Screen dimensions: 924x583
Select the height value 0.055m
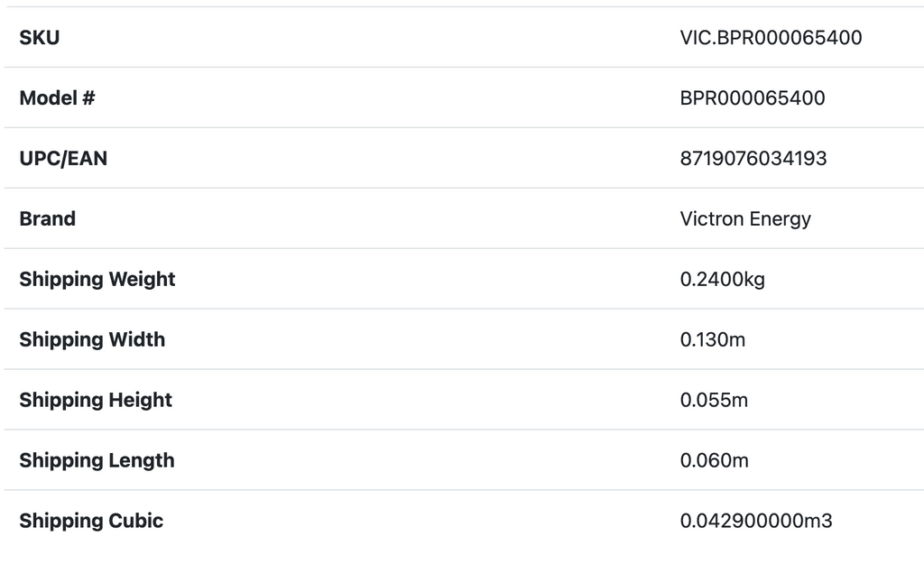coord(714,401)
